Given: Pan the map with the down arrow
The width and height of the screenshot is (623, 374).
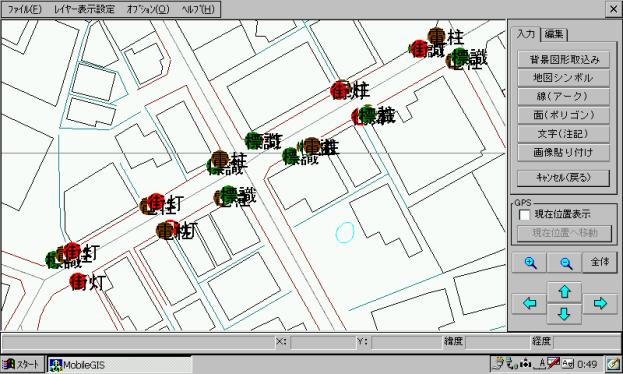Looking at the screenshot, I should click(564, 314).
